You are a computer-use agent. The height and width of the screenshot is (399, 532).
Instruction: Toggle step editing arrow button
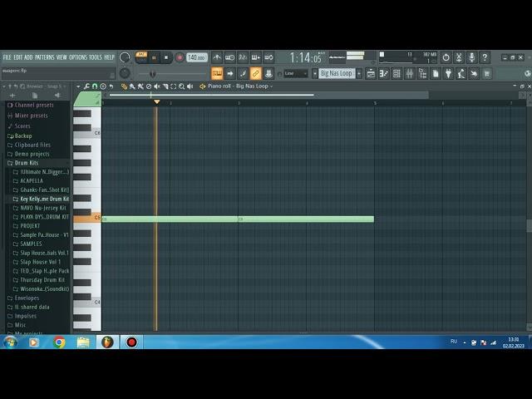click(x=229, y=74)
